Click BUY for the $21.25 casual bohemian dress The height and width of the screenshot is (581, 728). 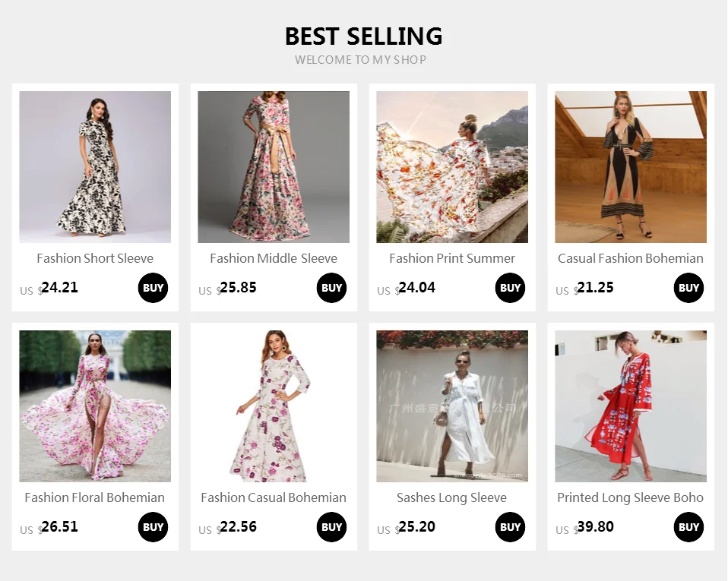[688, 288]
